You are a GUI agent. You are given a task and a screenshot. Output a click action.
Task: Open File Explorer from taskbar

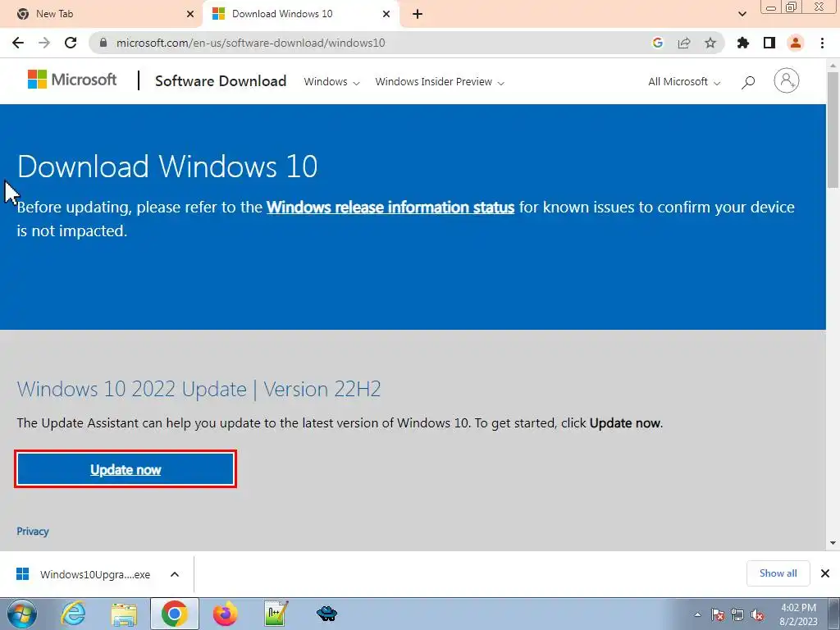coord(124,614)
